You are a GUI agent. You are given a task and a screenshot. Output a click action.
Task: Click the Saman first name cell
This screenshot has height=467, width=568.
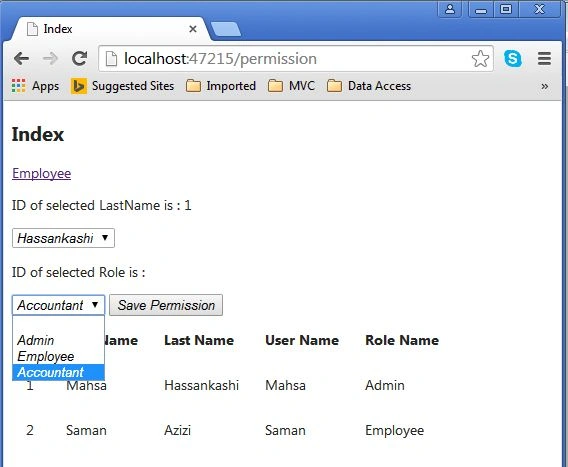[86, 430]
